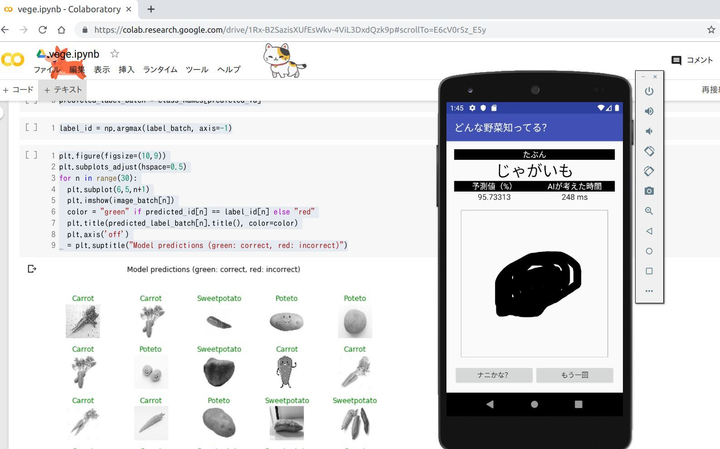
Task: Click the cartoon Carrot character thumbnail
Action: (287, 371)
